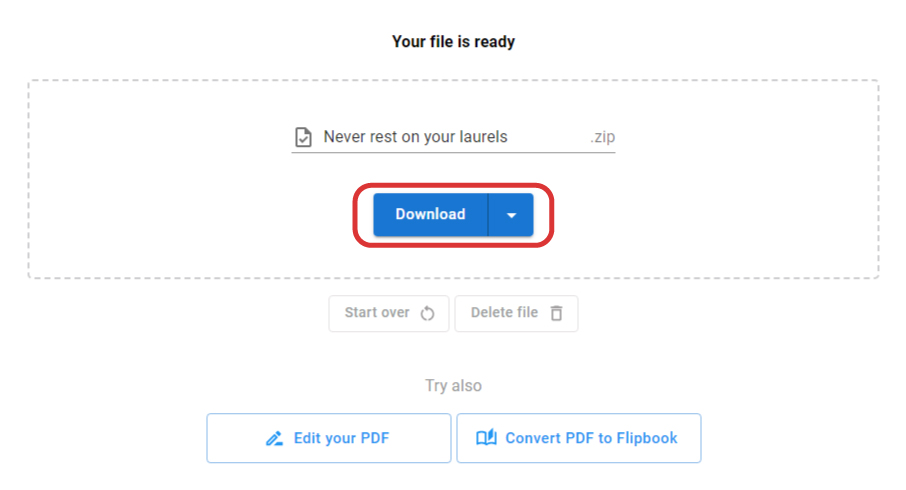Click the pencil icon for Edit PDF
Viewport: 906px width, 490px height.
click(274, 438)
